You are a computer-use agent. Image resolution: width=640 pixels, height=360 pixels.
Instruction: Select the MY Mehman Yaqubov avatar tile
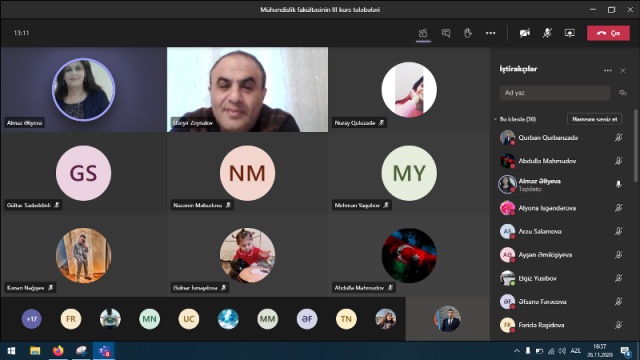click(409, 173)
